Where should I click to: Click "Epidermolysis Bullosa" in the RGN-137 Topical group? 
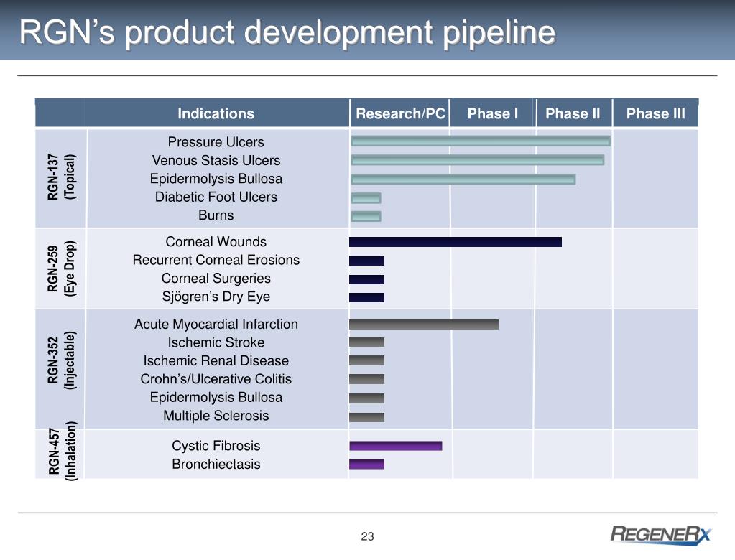(x=216, y=178)
